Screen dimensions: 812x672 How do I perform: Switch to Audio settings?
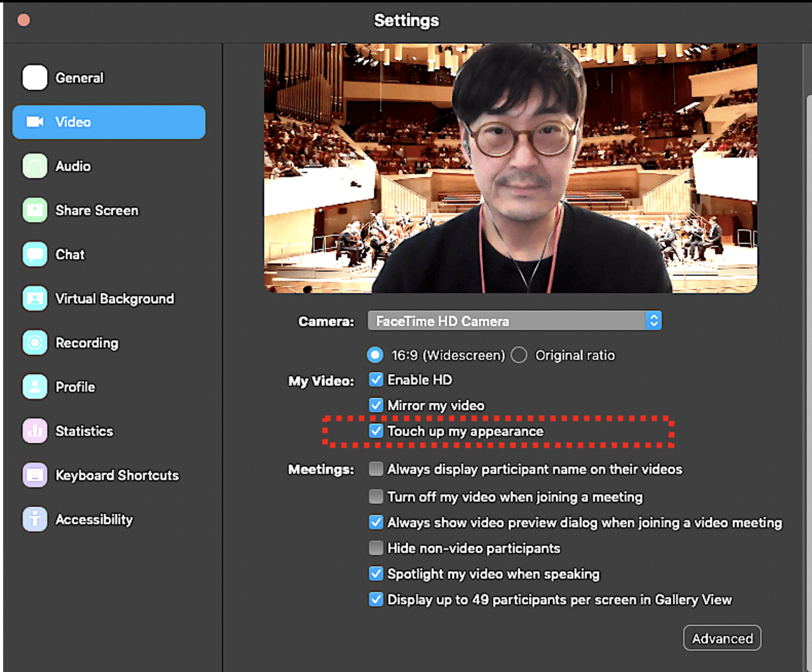click(108, 166)
